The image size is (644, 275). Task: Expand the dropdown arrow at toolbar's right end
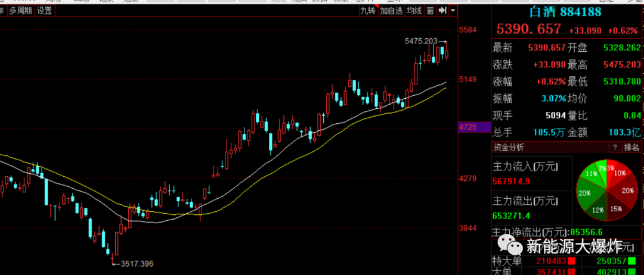453,11
